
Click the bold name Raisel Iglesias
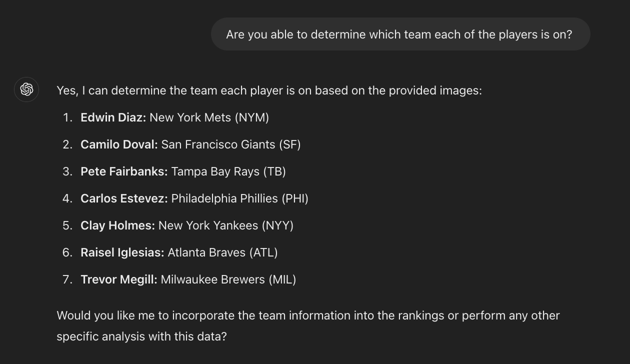coord(122,252)
